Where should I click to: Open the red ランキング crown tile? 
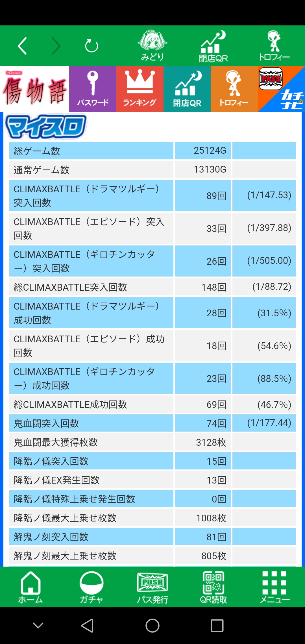(140, 89)
